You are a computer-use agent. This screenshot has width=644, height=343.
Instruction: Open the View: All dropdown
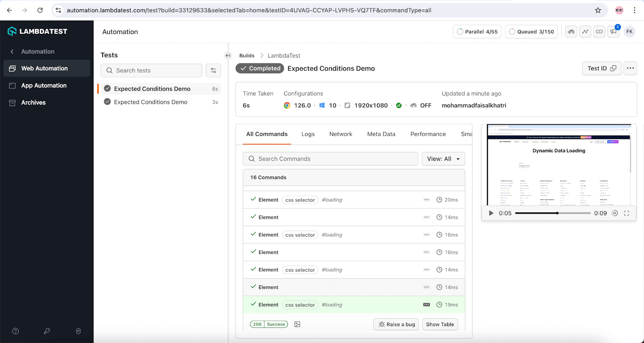click(443, 159)
